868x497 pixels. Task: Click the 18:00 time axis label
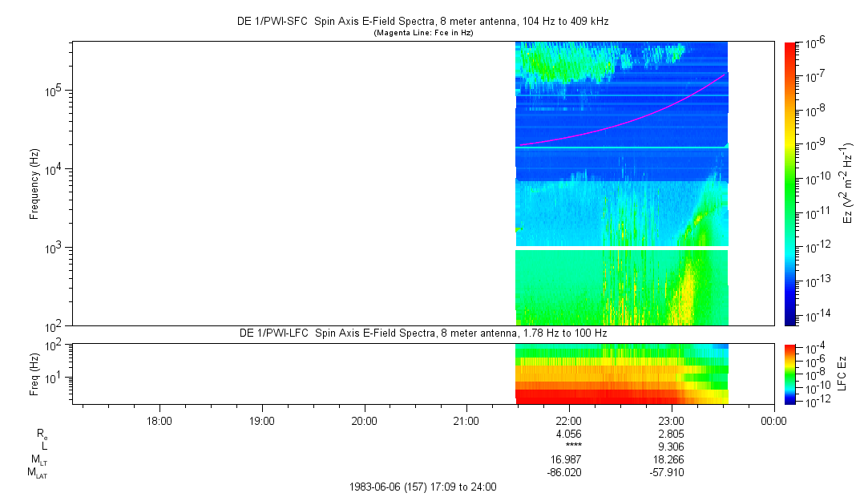(159, 420)
